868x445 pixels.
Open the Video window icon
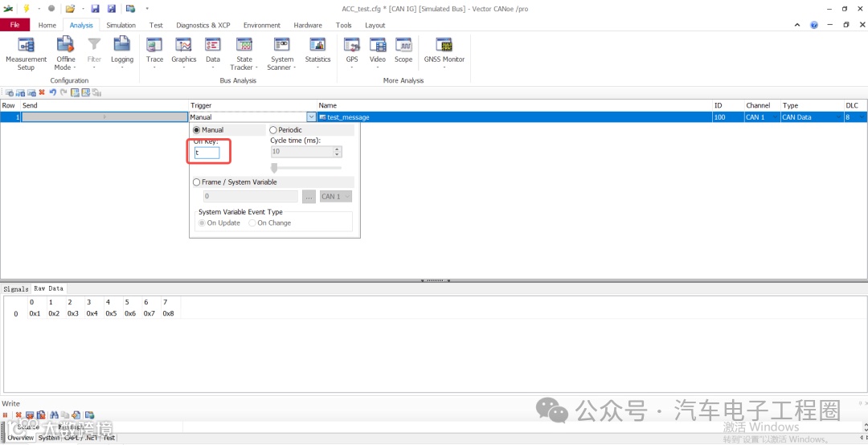click(x=378, y=45)
